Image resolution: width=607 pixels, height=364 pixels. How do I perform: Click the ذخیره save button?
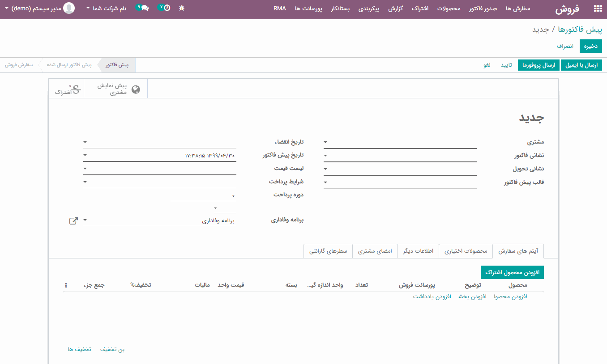[590, 46]
